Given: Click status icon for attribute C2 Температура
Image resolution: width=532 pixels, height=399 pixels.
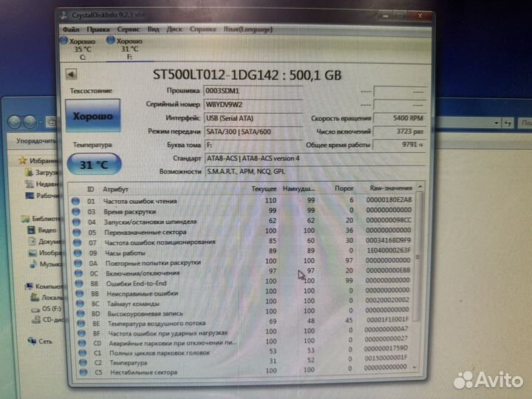Looking at the screenshot, I should click(83, 362).
